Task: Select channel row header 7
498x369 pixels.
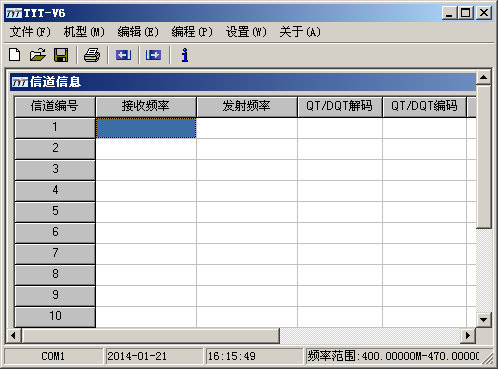Action: [55, 254]
